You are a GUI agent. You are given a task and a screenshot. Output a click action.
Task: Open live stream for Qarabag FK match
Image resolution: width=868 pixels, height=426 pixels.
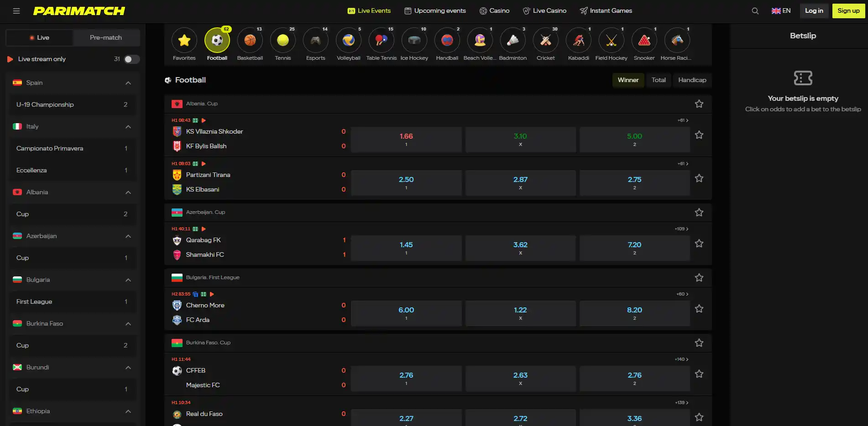tap(204, 229)
